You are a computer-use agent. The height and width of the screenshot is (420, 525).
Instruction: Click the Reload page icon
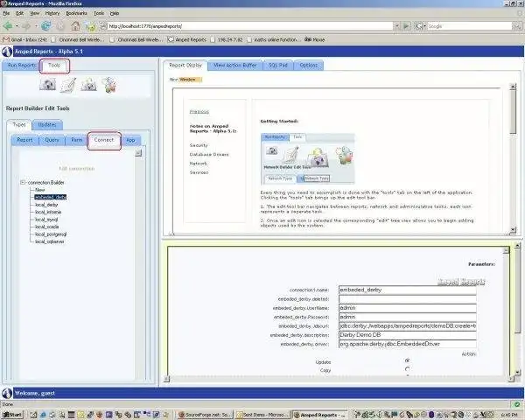(x=45, y=25)
